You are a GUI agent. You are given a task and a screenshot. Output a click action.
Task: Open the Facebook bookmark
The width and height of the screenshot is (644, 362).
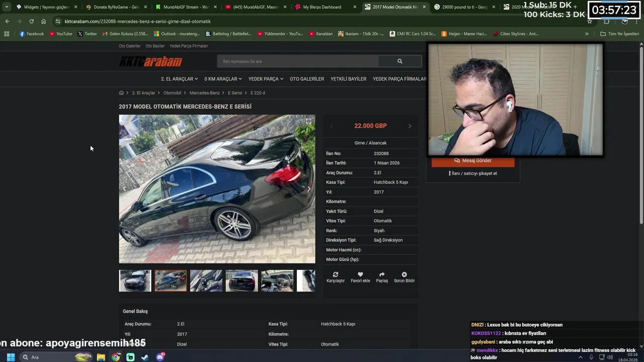(x=32, y=34)
